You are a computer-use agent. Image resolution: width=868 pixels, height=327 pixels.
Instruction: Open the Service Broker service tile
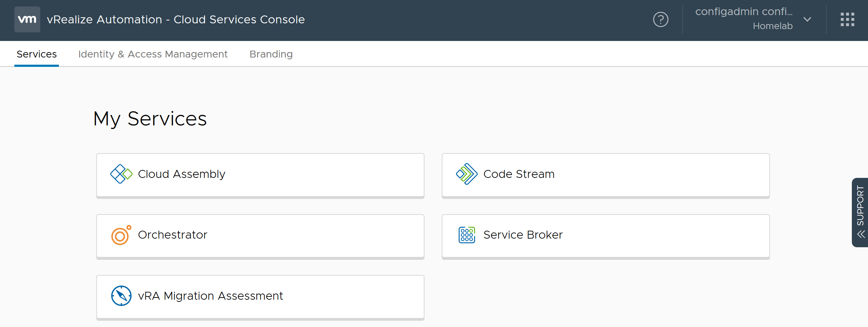click(x=606, y=237)
